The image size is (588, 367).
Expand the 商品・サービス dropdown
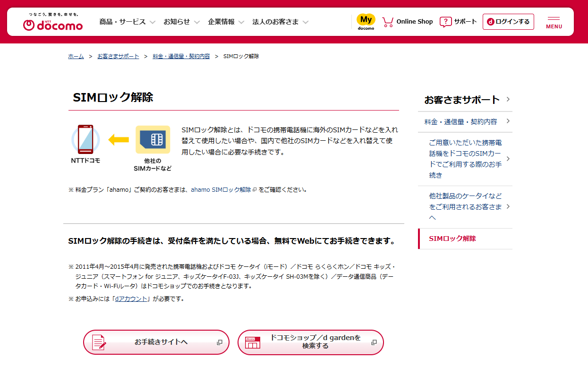point(153,22)
